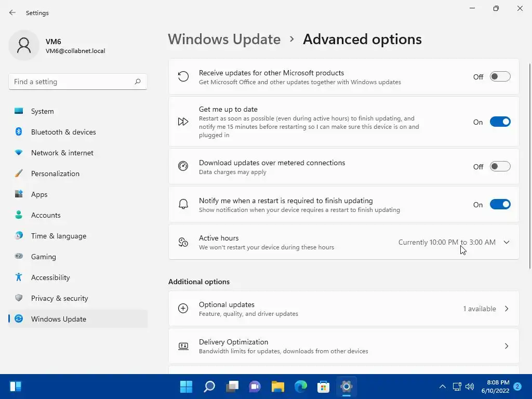Click the Privacy & security shield icon
Viewport: 532px width, 399px height.
19,298
